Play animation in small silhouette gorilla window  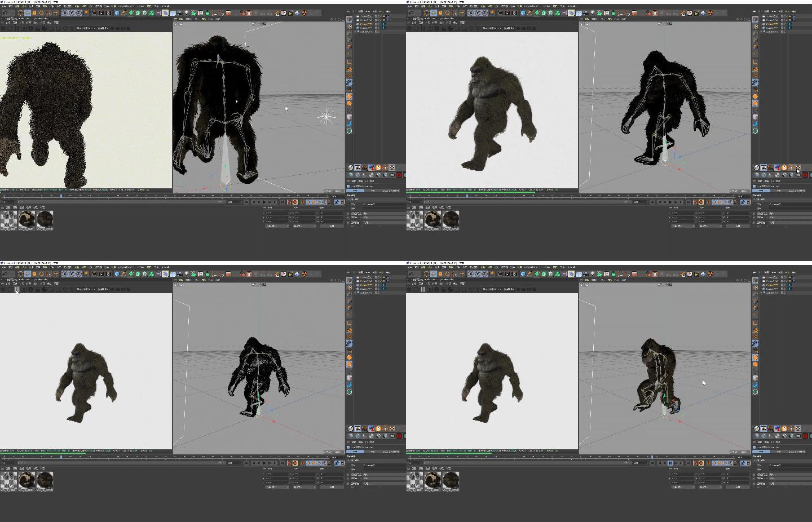[264, 463]
